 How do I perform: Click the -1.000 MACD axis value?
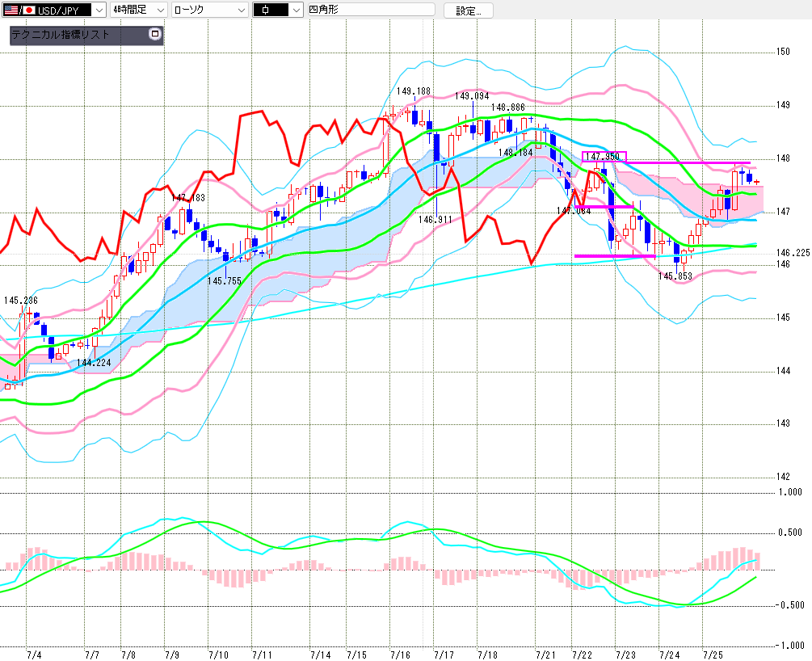[789, 645]
